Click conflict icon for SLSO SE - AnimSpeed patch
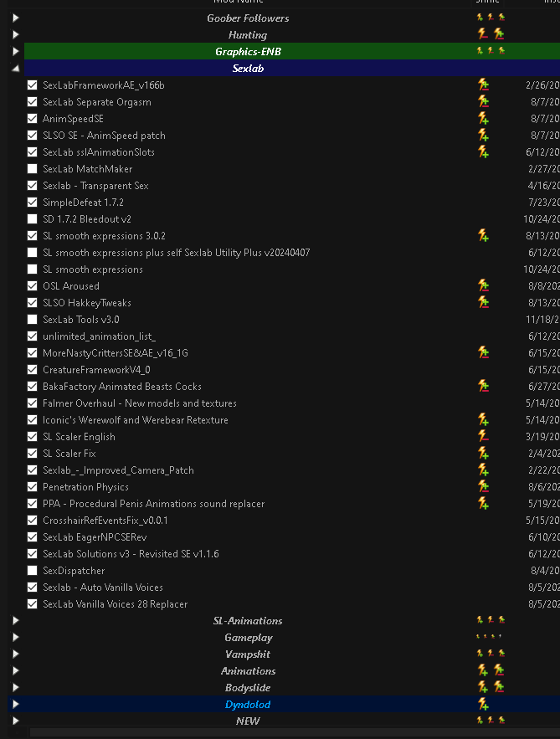The image size is (560, 739). tap(483, 136)
